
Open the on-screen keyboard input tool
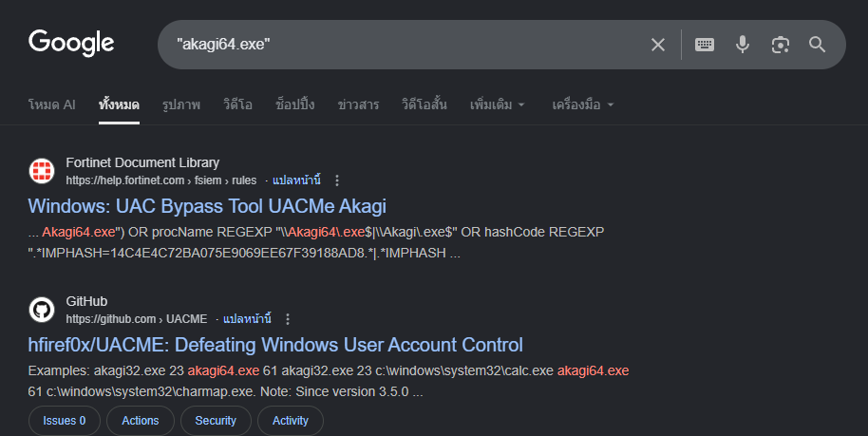coord(705,45)
